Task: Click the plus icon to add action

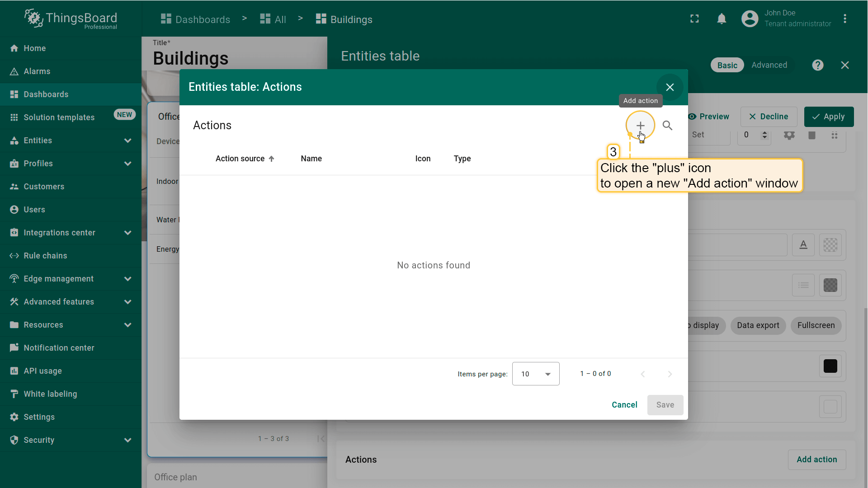Action: [640, 126]
